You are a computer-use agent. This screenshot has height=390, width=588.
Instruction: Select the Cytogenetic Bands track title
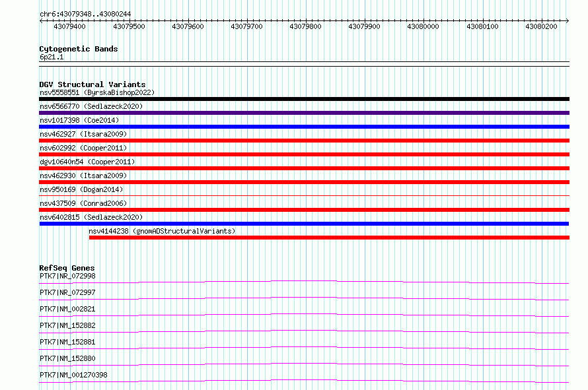[79, 49]
